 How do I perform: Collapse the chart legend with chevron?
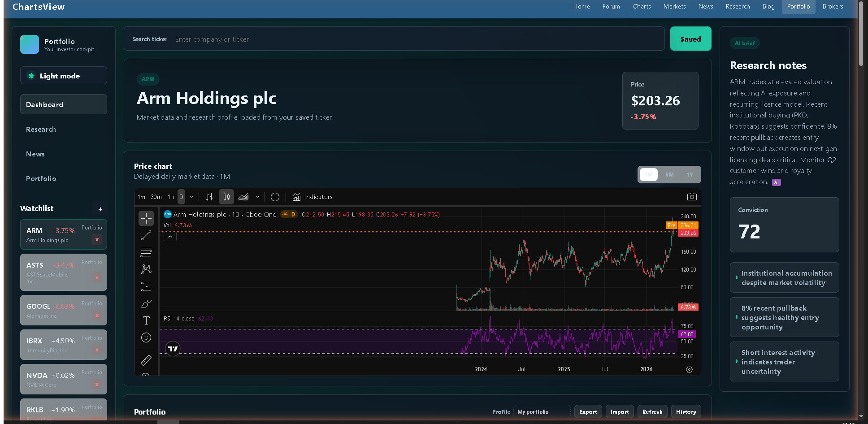[x=170, y=237]
